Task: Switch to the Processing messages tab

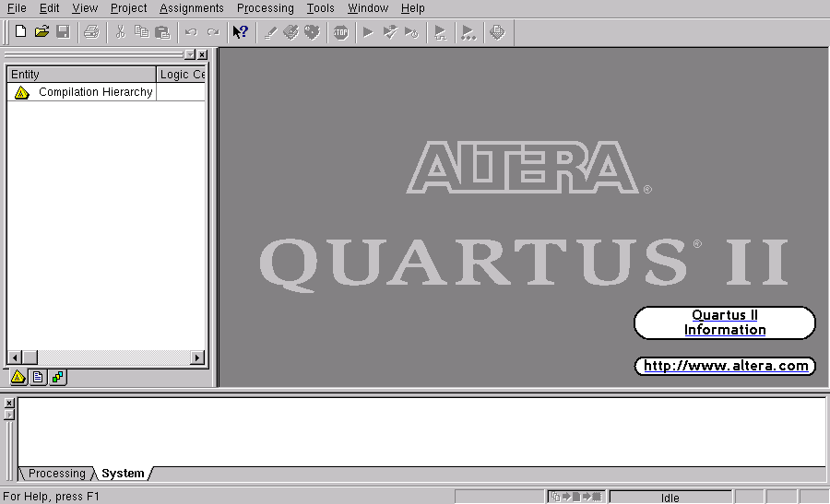Action: tap(56, 474)
